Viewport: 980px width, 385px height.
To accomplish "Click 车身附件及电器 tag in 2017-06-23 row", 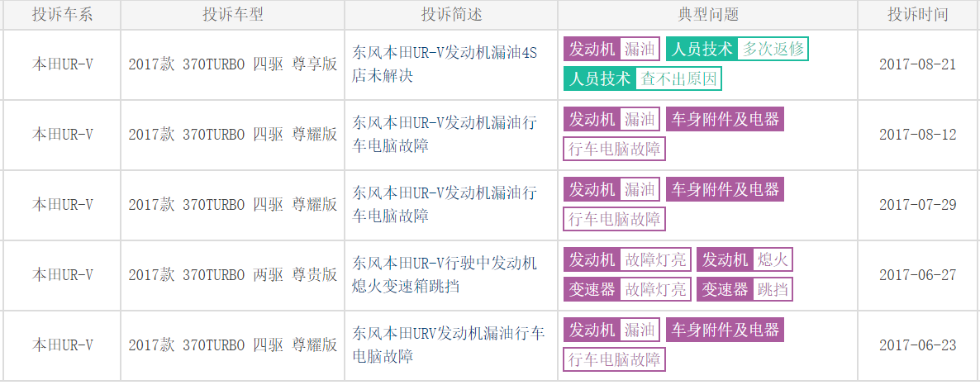I will pos(725,330).
